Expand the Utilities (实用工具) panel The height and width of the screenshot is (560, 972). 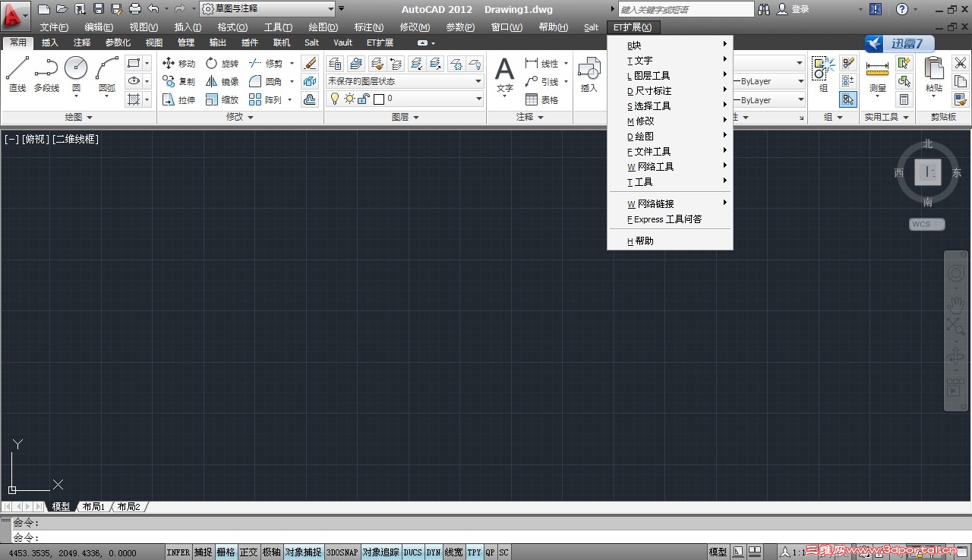pos(887,118)
